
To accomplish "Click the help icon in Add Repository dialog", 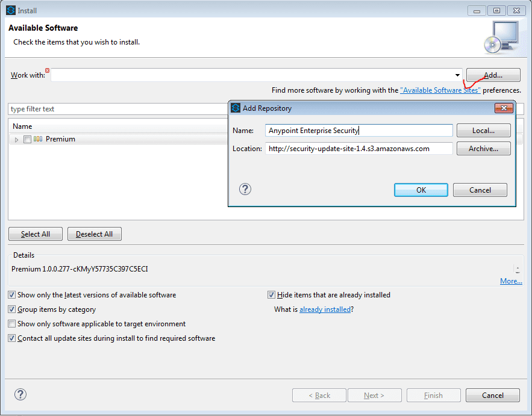I will pos(245,189).
